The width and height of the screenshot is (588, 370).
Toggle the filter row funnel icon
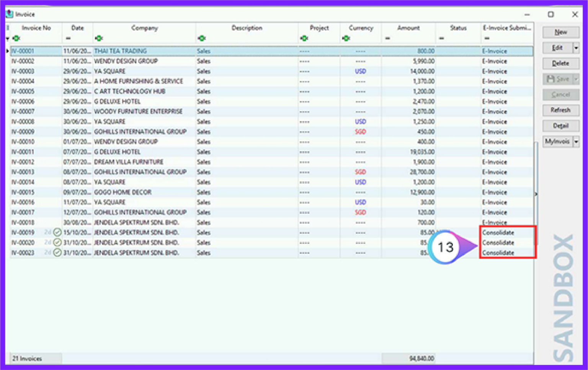(7, 38)
